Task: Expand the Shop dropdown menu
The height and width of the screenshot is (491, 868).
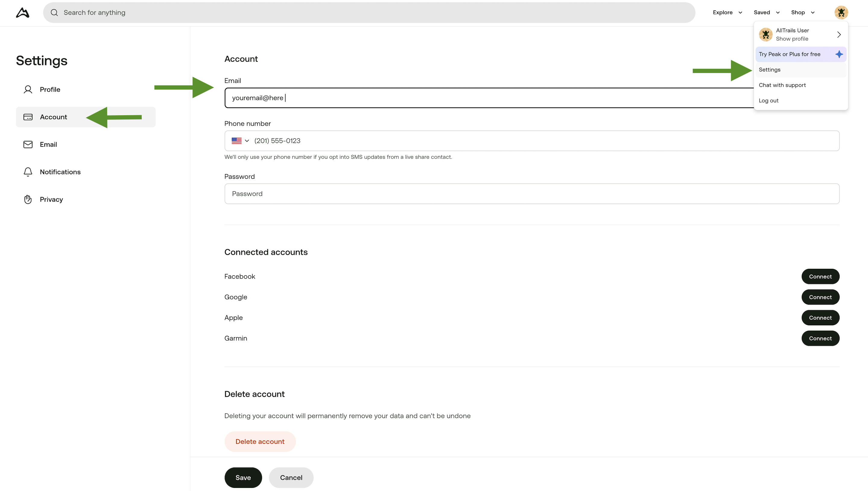Action: coord(803,12)
